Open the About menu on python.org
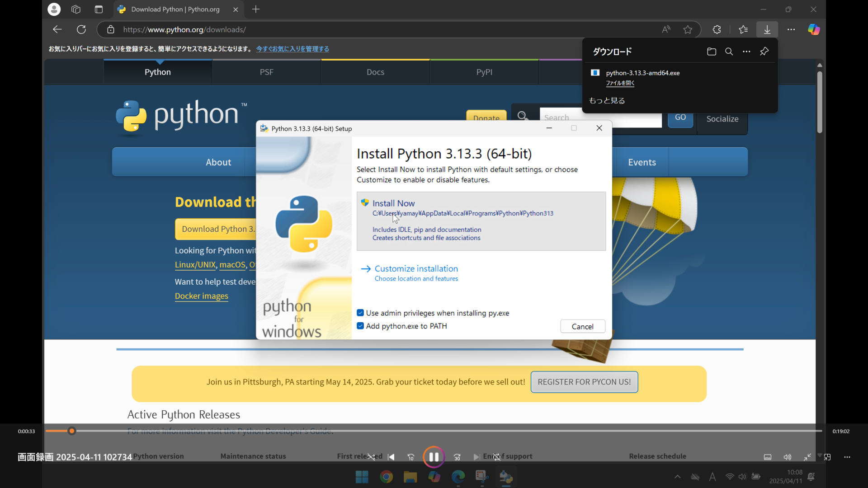 point(218,162)
